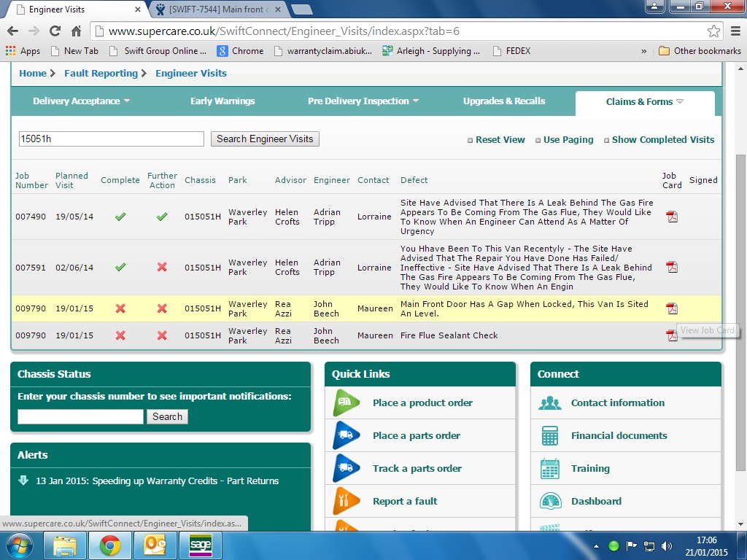Bookmark this page with the star
Viewport: 747px width, 560px height.
[713, 31]
